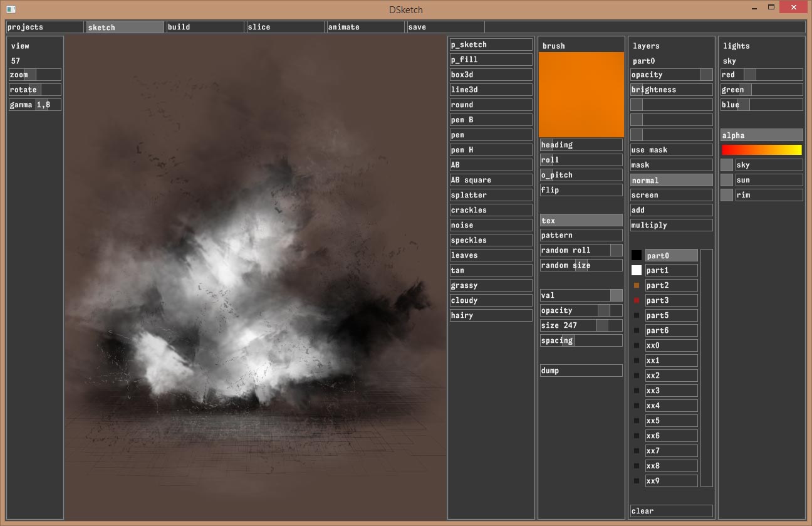Click the dump button in brush panel

click(581, 371)
